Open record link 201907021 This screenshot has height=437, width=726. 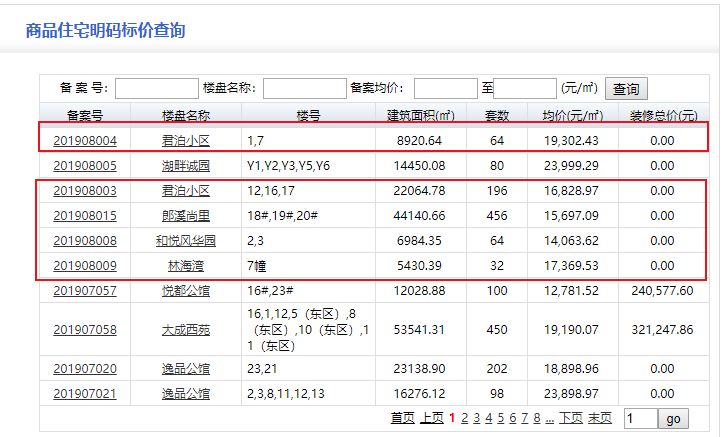click(85, 394)
